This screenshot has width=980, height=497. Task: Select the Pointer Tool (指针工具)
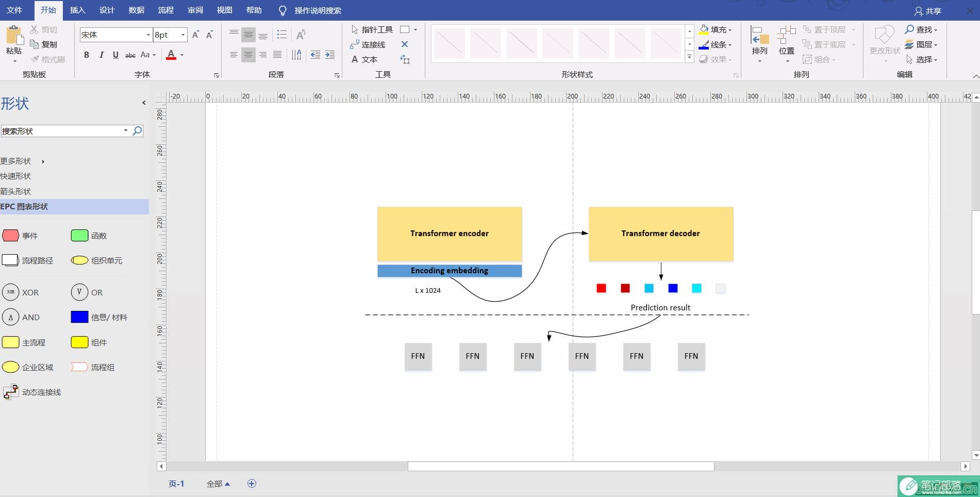[x=372, y=29]
